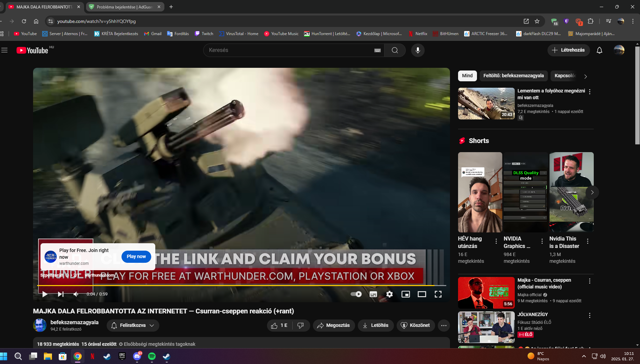Enter fullscreen mode
Screen dimensions: 640x364
click(438, 294)
